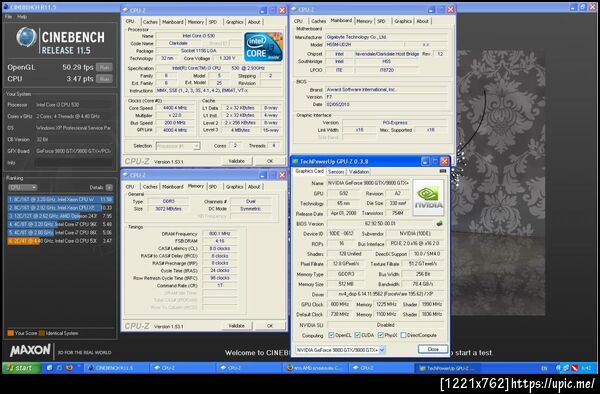Toggle the PhysX checkbox

(380, 335)
